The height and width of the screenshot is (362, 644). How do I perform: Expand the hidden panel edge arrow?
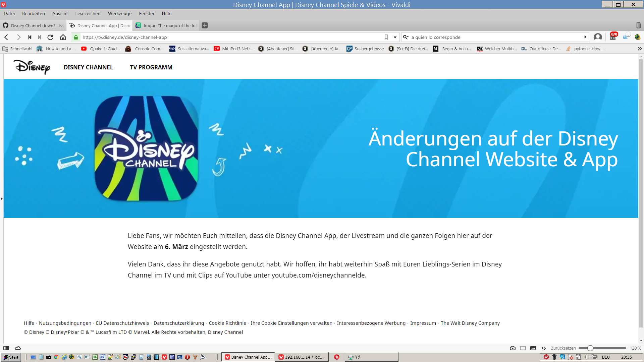[2, 199]
